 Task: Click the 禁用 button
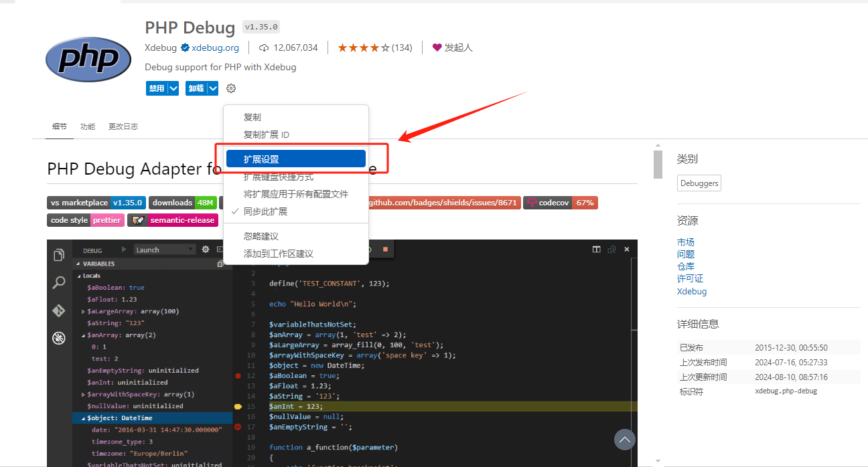(157, 88)
